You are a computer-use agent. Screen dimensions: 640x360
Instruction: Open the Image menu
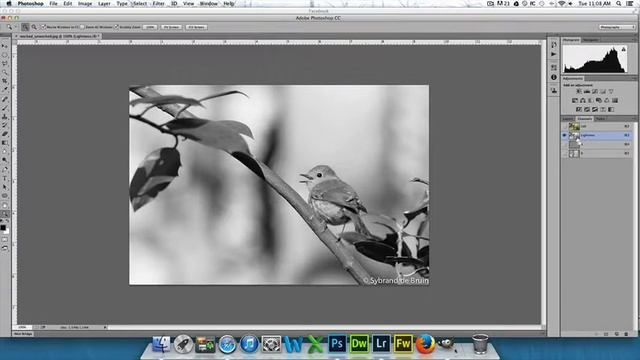(x=85, y=4)
